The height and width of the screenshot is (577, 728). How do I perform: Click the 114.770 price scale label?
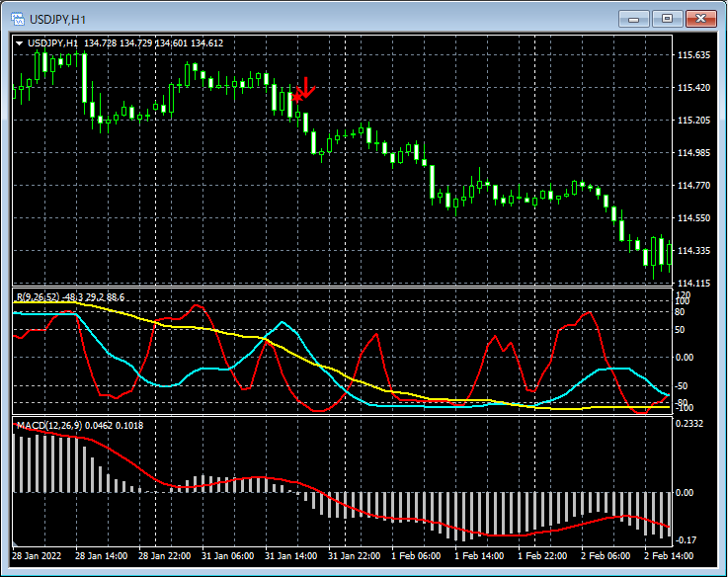[696, 185]
